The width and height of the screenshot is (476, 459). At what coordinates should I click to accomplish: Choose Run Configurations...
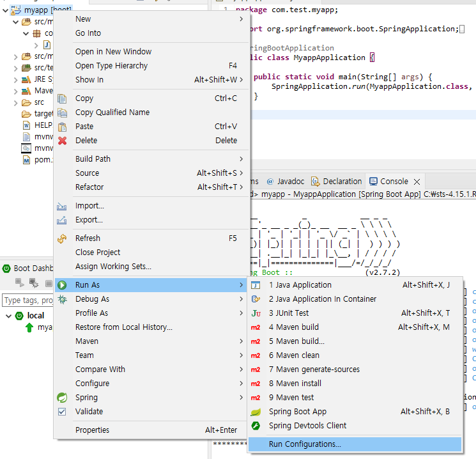pyautogui.click(x=355, y=444)
